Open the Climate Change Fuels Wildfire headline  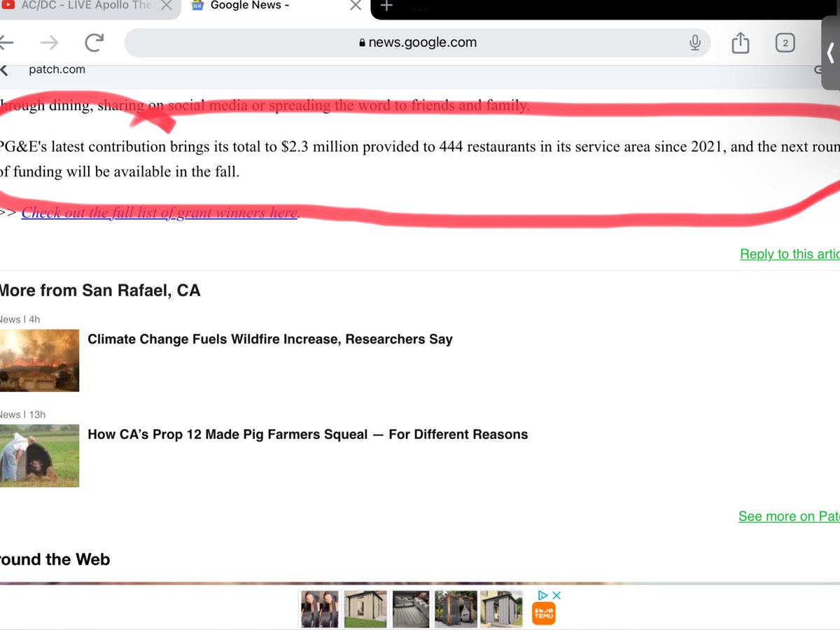pos(270,339)
